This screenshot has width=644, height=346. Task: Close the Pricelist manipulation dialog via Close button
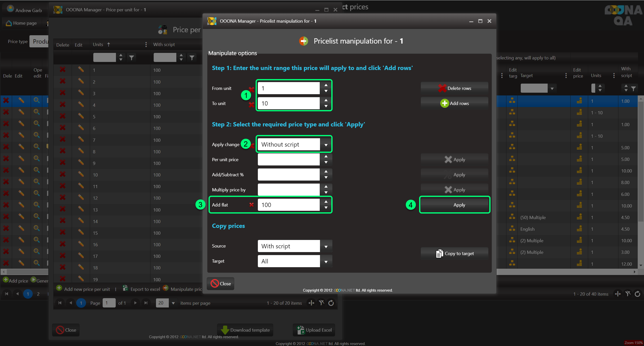(220, 284)
